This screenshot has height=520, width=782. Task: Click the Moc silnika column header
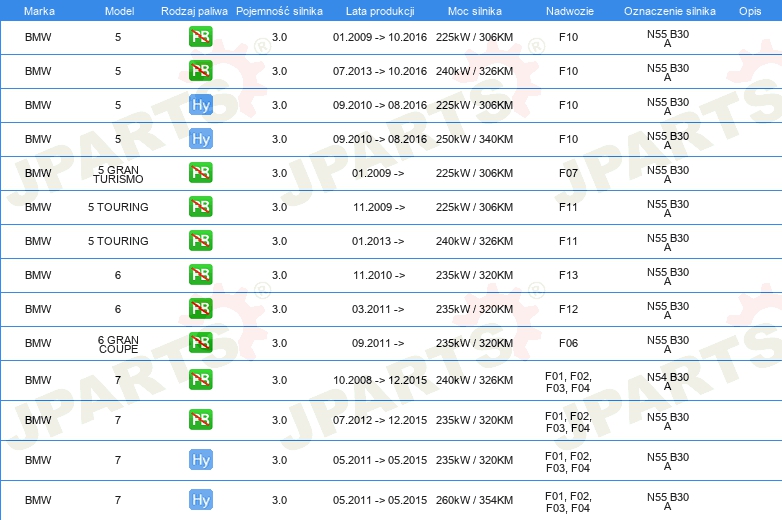475,11
